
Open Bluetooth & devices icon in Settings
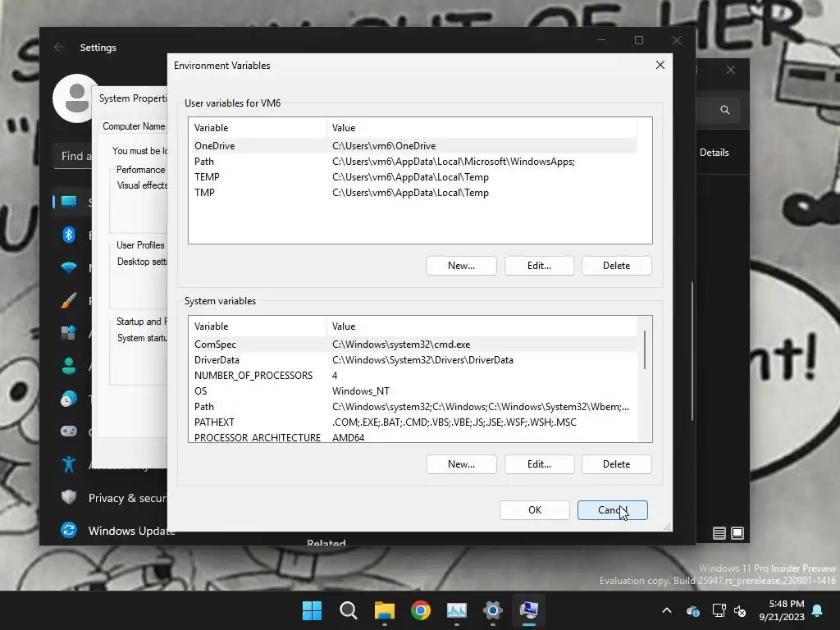tap(69, 235)
